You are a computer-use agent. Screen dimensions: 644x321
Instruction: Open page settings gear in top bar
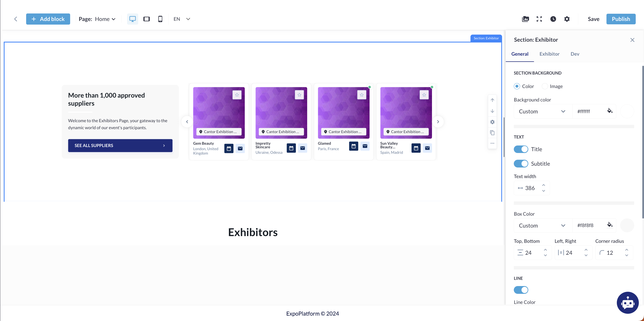[567, 19]
